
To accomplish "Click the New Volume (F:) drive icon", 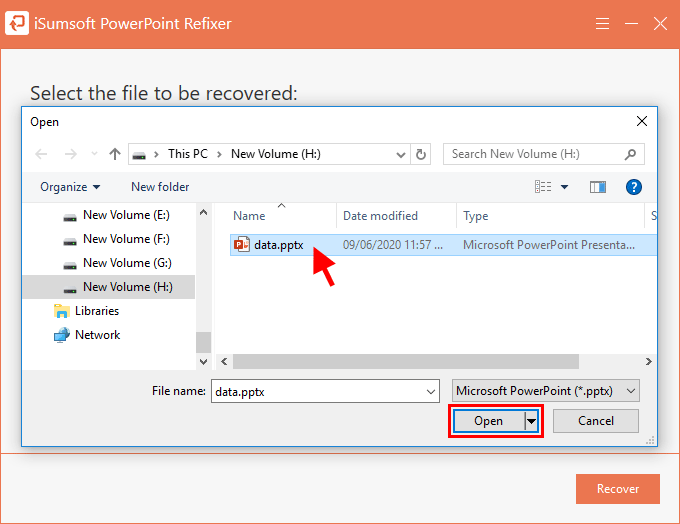I will (70, 241).
